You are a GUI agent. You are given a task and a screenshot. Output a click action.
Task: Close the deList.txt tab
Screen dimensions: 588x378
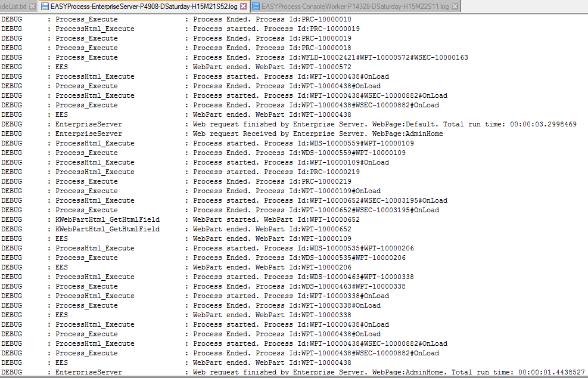33,7
